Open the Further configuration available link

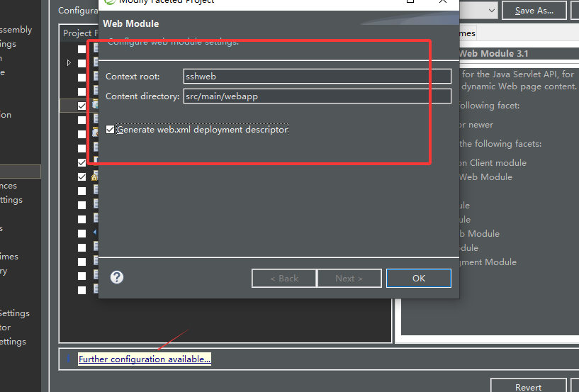(145, 359)
